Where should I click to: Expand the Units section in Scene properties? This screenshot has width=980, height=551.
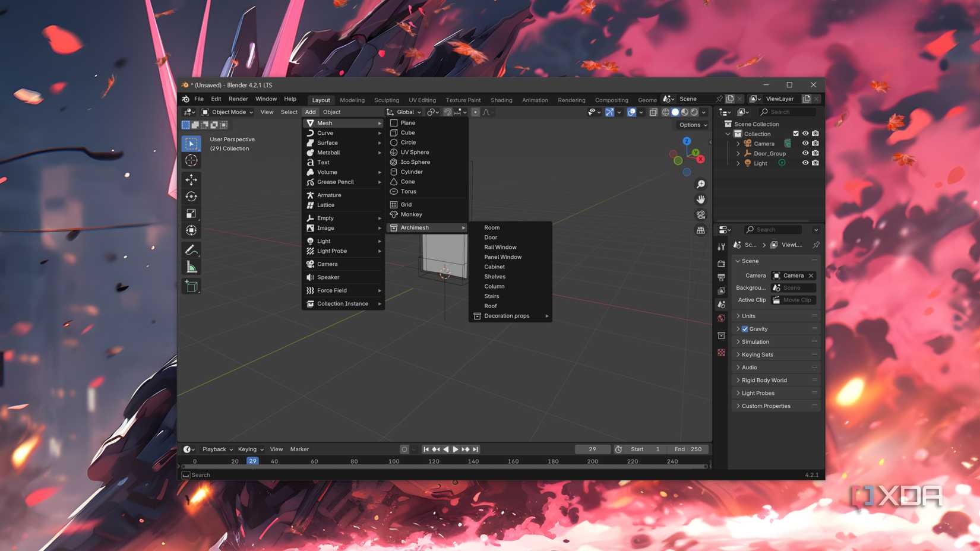[747, 316]
